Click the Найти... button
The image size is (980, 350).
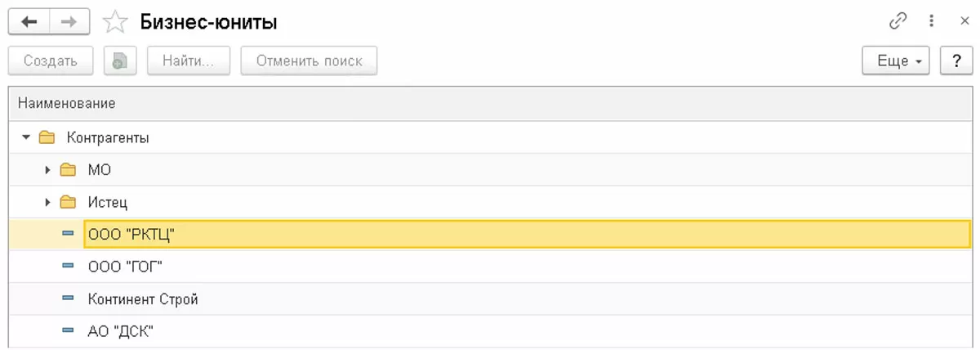[189, 61]
